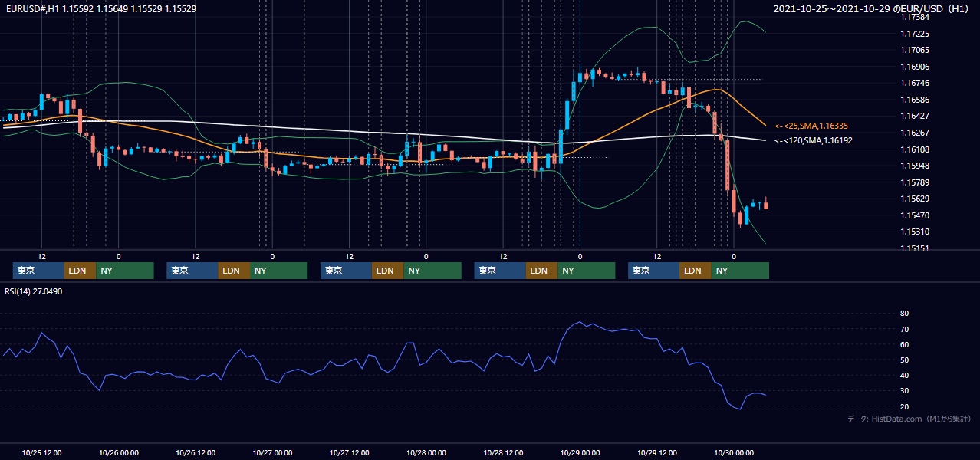Click RSI scale level 80
Screen dimensions: 980x460
click(904, 314)
